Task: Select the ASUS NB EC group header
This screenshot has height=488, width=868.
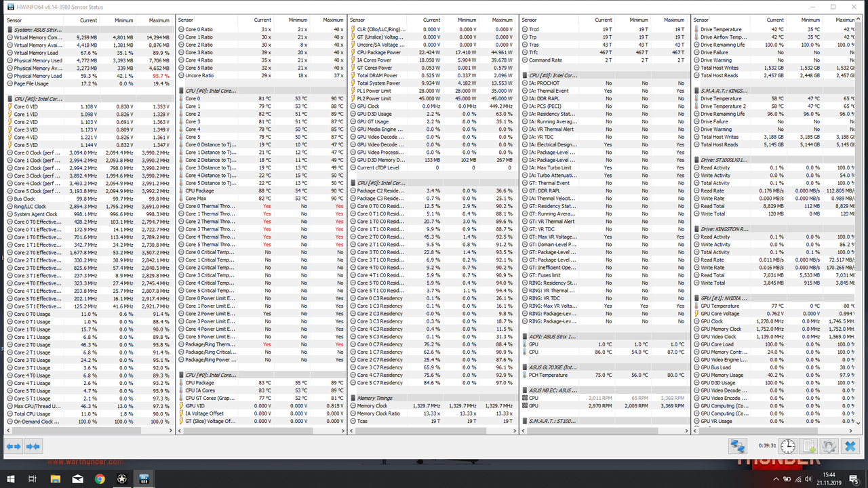Action: pyautogui.click(x=605, y=390)
